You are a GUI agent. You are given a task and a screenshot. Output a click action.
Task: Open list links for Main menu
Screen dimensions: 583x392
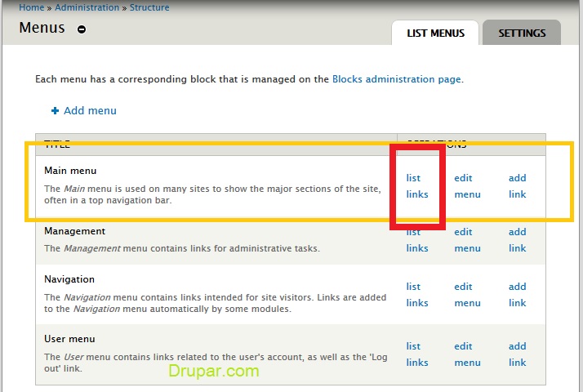[x=416, y=186]
